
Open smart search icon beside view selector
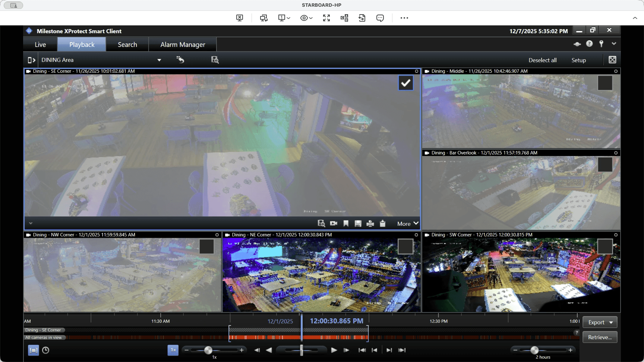215,60
